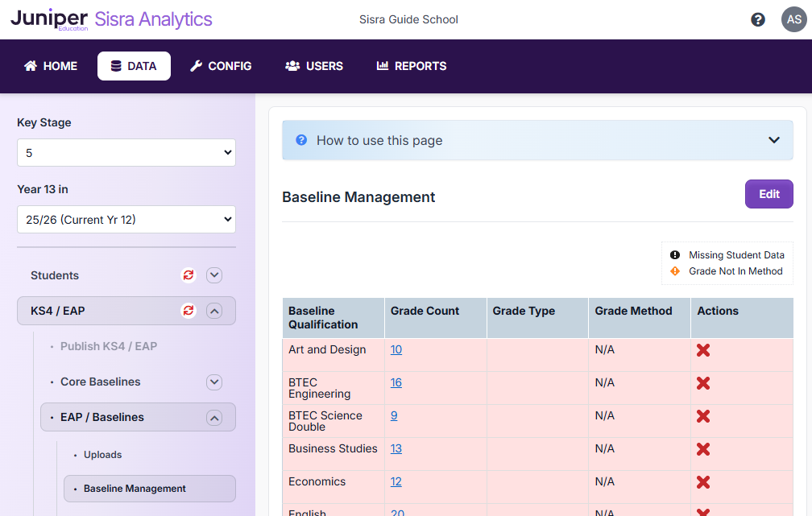Open the Year 13 in dropdown

[126, 219]
